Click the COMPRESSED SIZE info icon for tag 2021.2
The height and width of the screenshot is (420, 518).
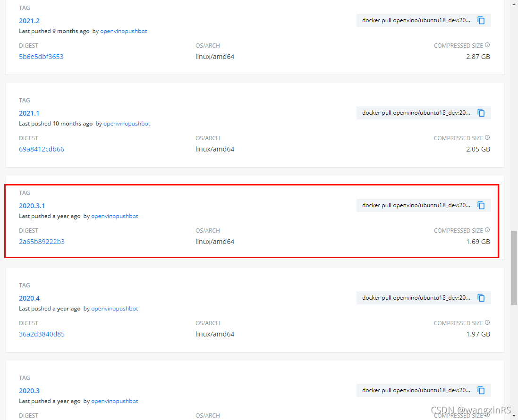coord(487,45)
